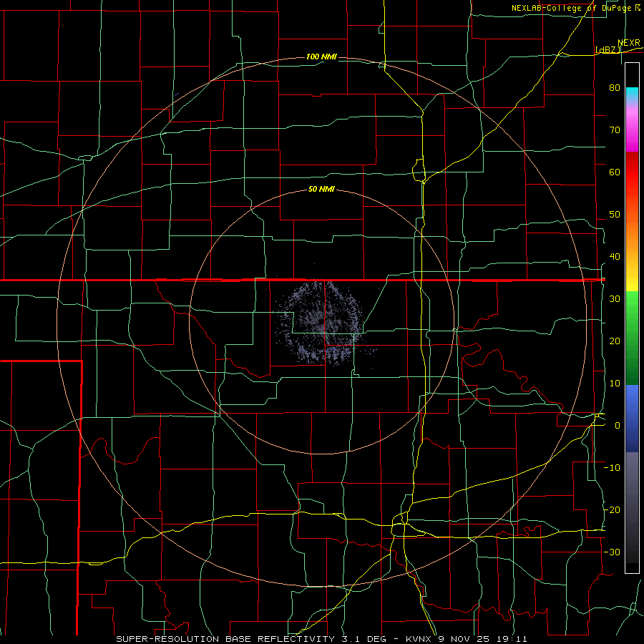Screen dimensions: 644x644
Task: Click the magenta band of the reflectivity scale
Action: click(632, 132)
